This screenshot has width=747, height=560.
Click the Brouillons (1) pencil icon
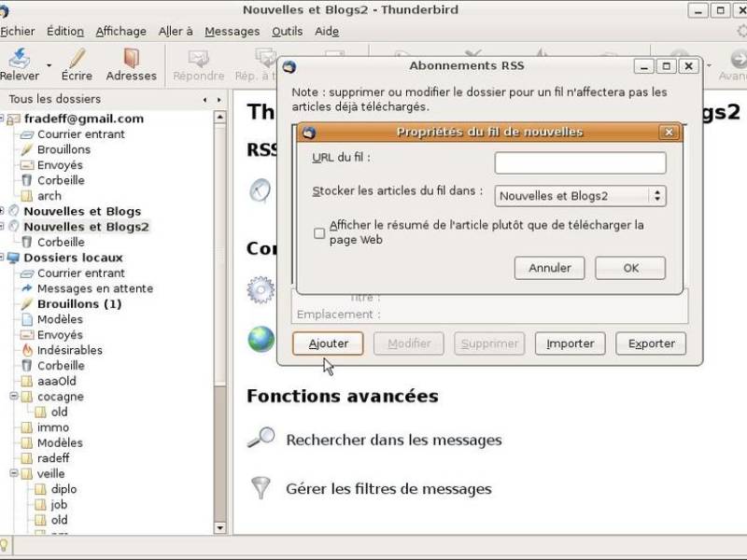tap(27, 304)
